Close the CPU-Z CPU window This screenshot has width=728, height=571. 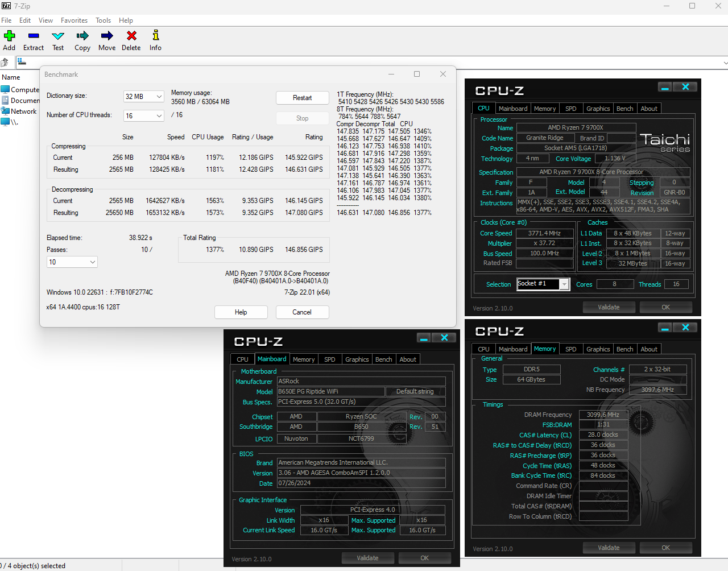[x=685, y=87]
